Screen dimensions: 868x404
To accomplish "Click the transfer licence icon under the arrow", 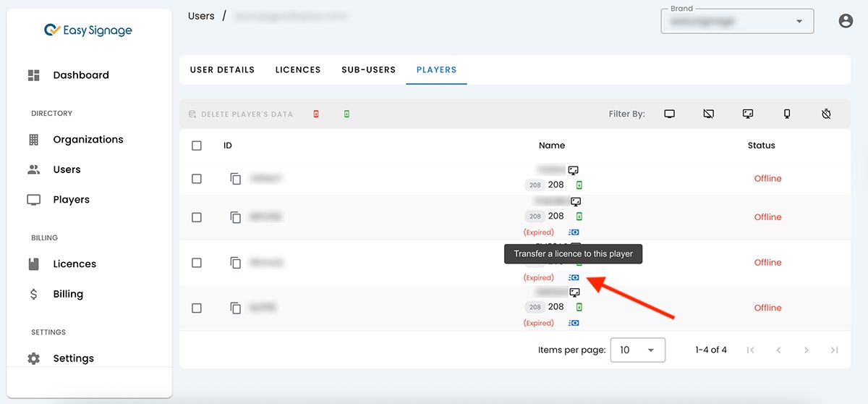I will tap(574, 277).
